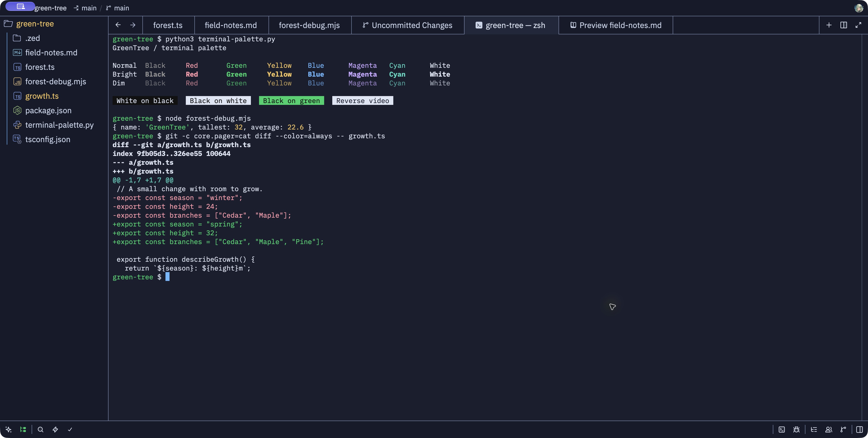This screenshot has width=868, height=438.
Task: Open the outline panel icon
Action: click(814, 430)
